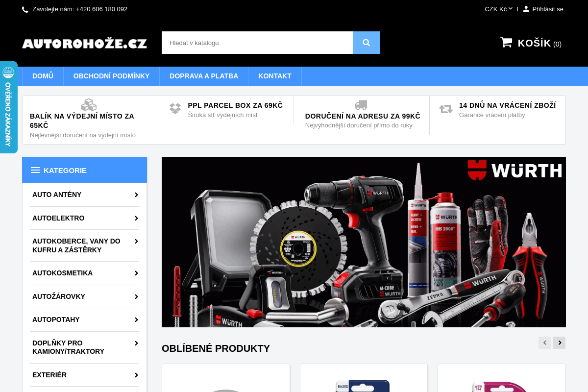Viewport: 588px width, 392px height.
Task: Click the return arrows icon
Action: [446, 109]
